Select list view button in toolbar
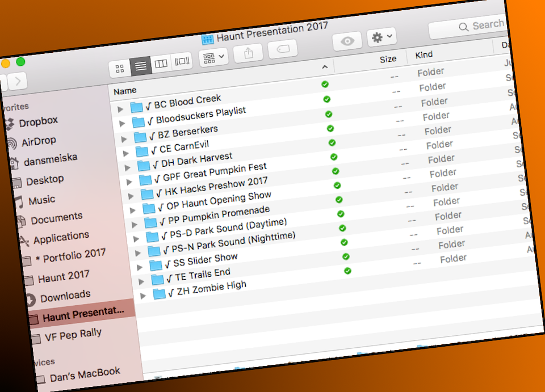This screenshot has height=392, width=545. click(x=141, y=66)
